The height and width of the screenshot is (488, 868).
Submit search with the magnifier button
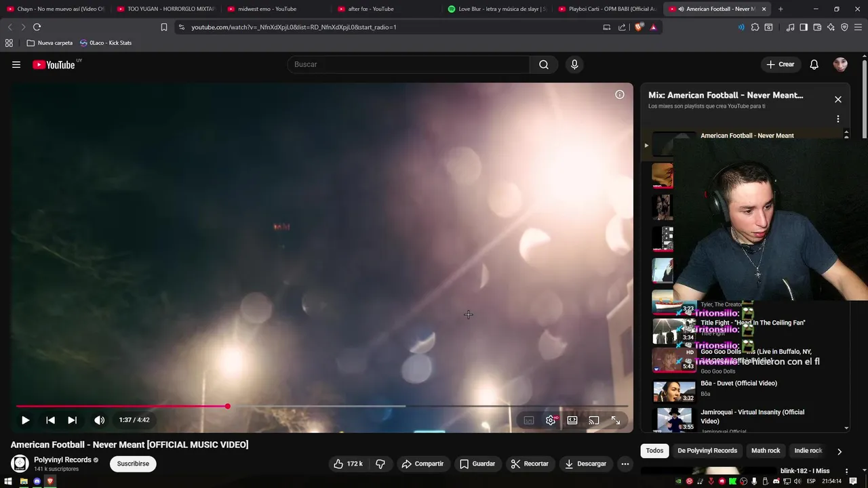pos(544,64)
